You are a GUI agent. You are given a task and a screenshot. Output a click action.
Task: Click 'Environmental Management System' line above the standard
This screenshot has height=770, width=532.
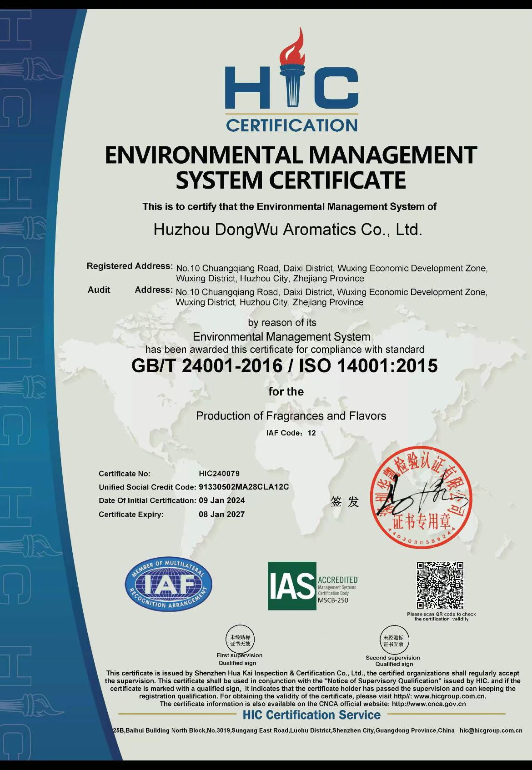click(282, 337)
